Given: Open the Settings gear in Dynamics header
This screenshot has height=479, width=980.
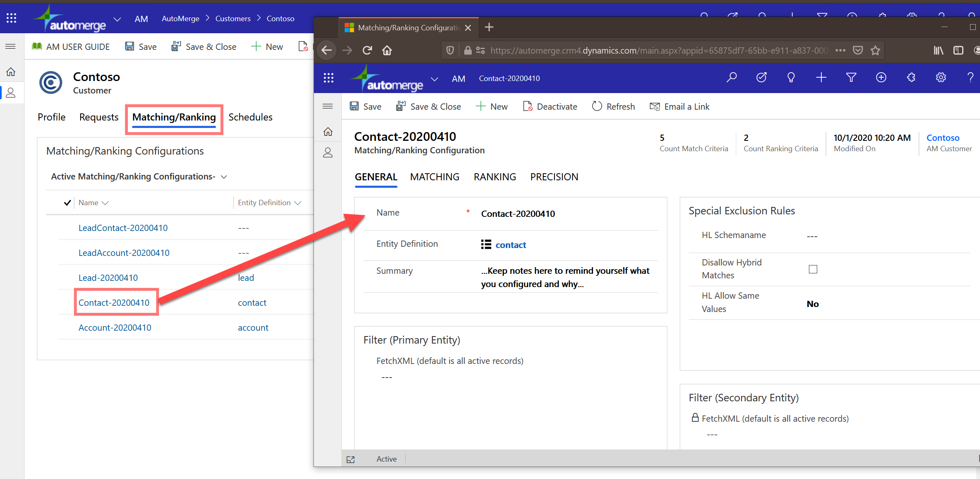Looking at the screenshot, I should coord(941,78).
